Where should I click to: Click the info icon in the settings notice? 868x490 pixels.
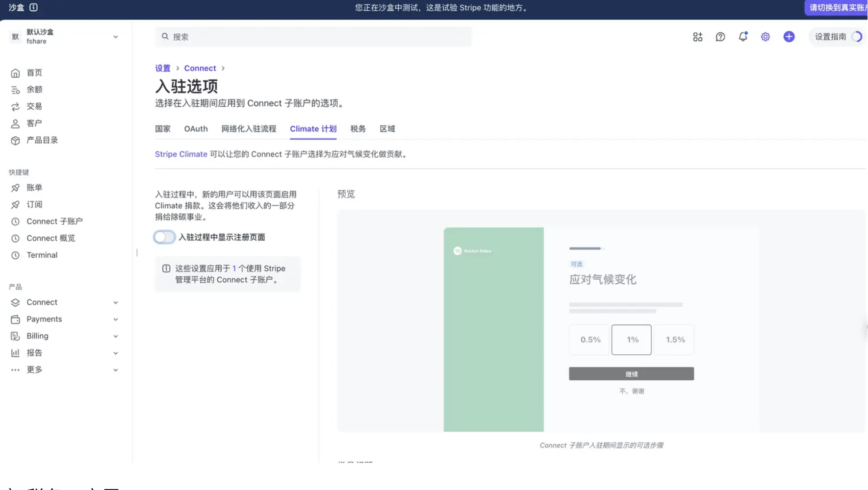pos(166,269)
